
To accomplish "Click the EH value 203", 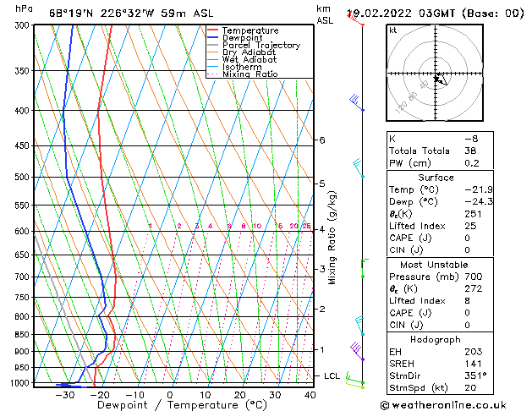I will click(474, 352).
